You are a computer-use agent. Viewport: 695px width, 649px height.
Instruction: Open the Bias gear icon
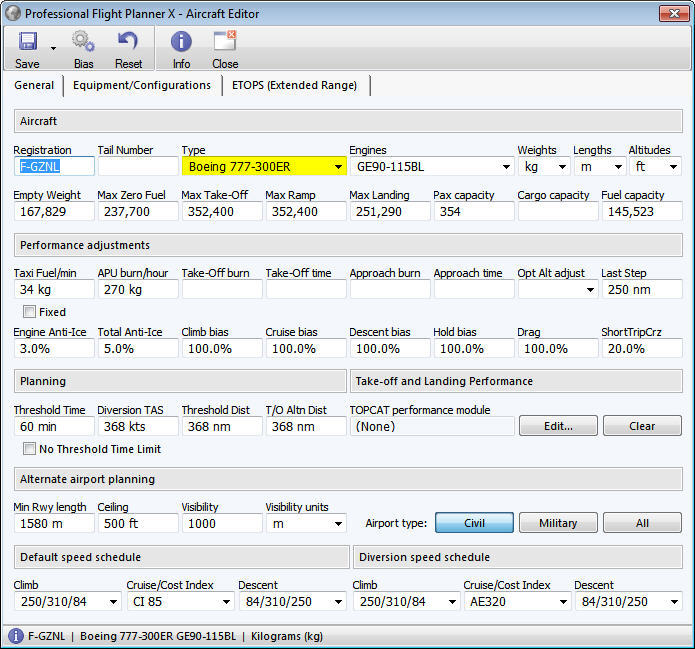pos(83,41)
